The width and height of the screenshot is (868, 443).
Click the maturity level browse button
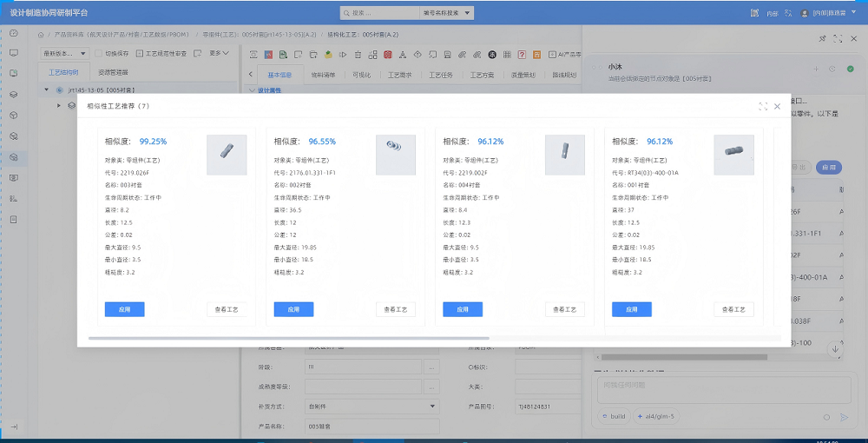point(431,387)
